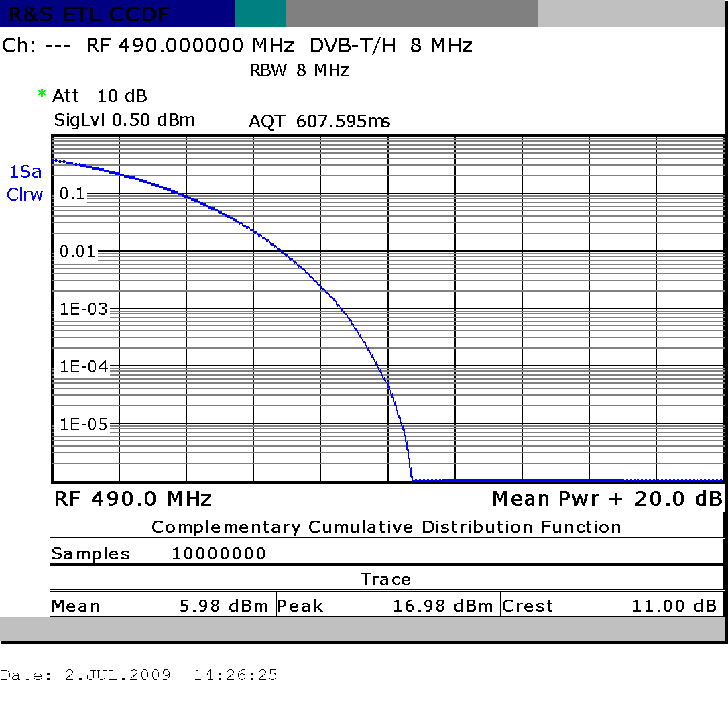Click the DVB-T/H standard label
Viewport: 728px width, 707px height.
coord(353,46)
